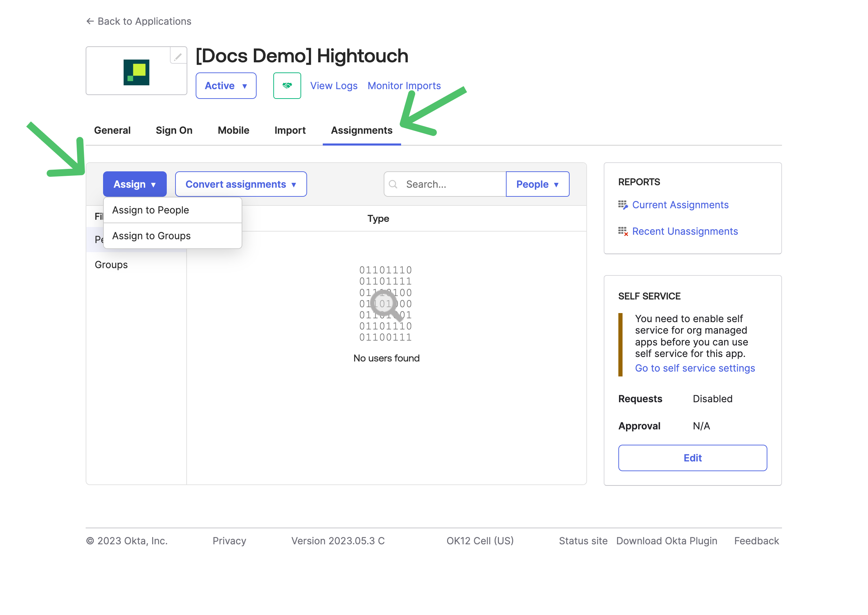The image size is (868, 615).
Task: Select the Groups filter in sidebar
Action: [x=111, y=265]
